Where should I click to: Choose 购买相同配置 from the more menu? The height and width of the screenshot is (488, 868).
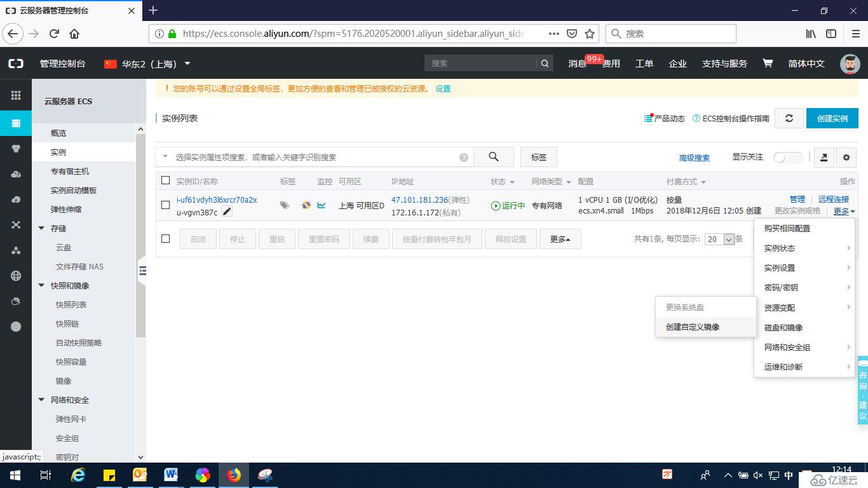(x=804, y=228)
